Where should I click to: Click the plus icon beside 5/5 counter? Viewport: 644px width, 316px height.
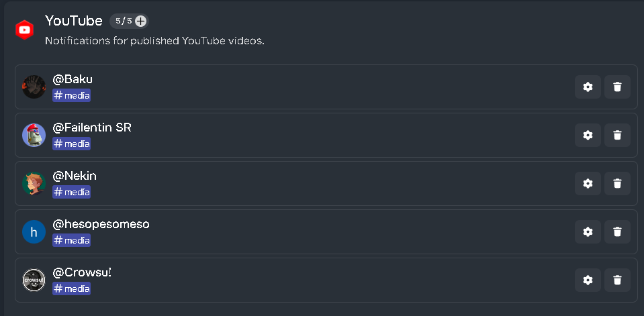[140, 21]
